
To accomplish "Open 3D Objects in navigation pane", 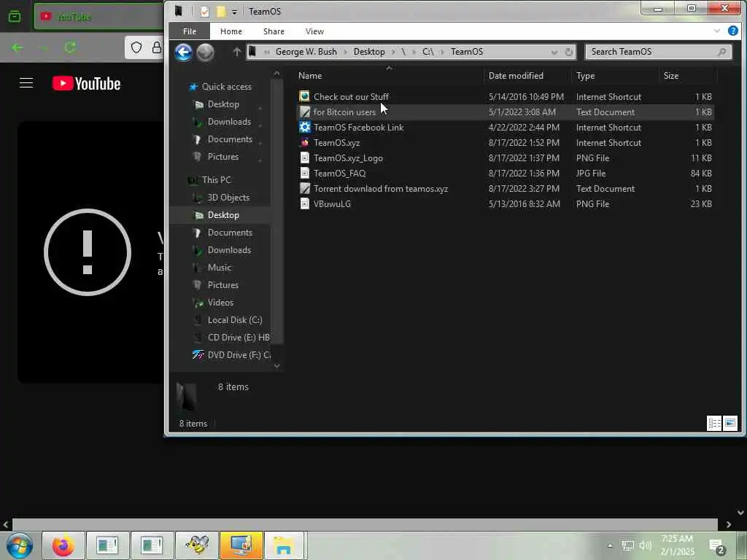I will (228, 198).
